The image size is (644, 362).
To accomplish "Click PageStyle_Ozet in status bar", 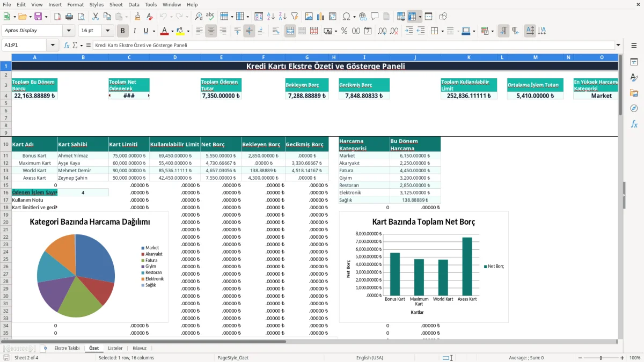I will [x=232, y=358].
